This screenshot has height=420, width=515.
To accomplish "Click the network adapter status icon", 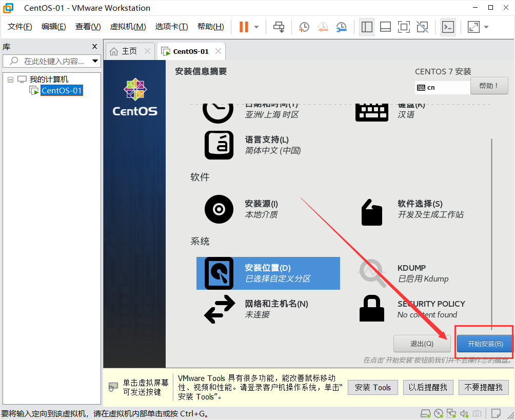I will [451, 413].
